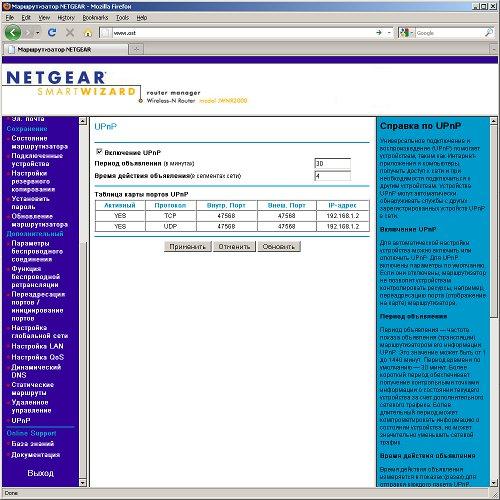Click the Период объявления field with 30
Viewport: 500px width, 500px height.
coord(332,163)
